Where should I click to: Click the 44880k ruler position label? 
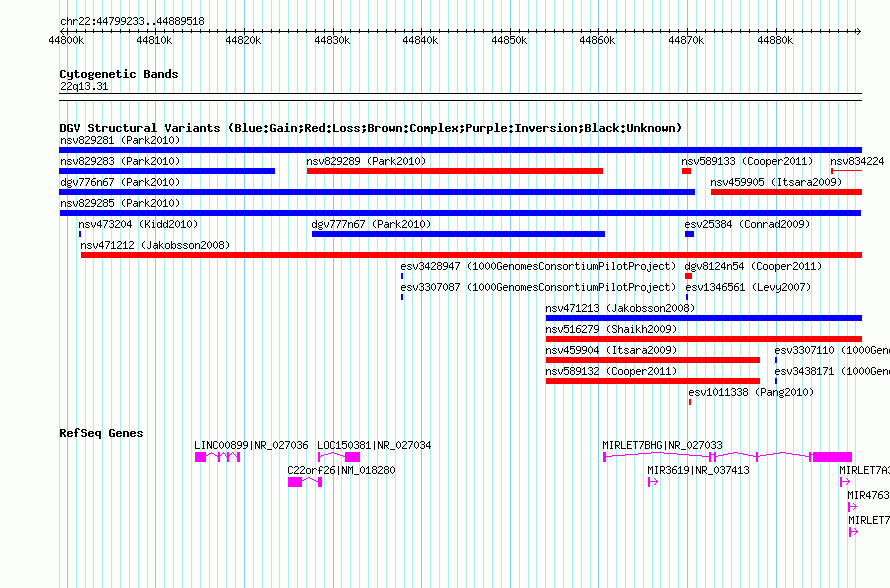coord(775,40)
